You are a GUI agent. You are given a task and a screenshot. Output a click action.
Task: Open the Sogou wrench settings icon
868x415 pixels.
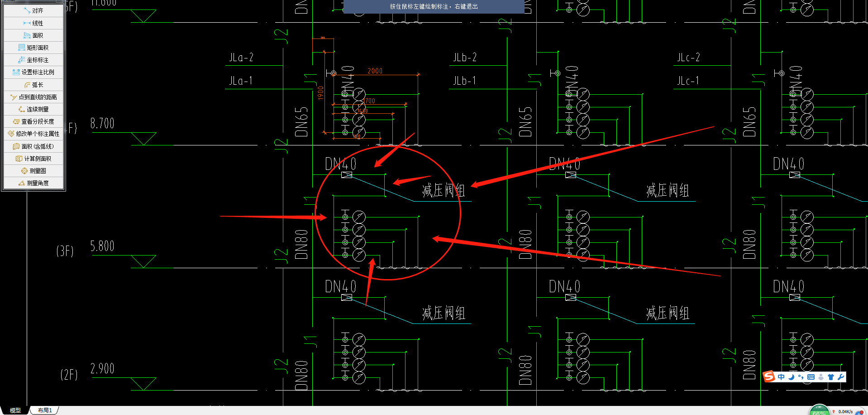[x=841, y=377]
